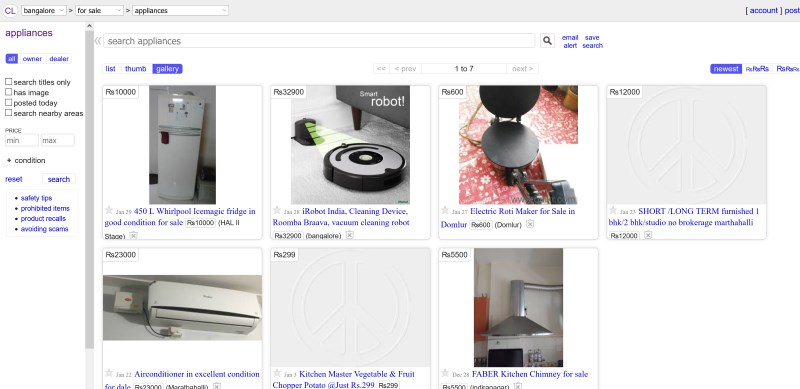Collapse sidebar with double chevron icon
The image size is (800, 389).
click(97, 41)
